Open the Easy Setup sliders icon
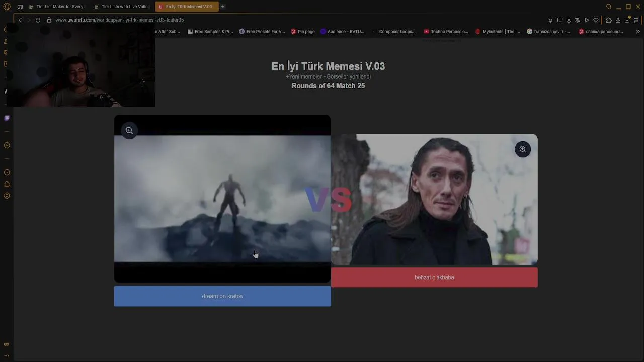Screen dimensions: 644x362 [x=636, y=20]
